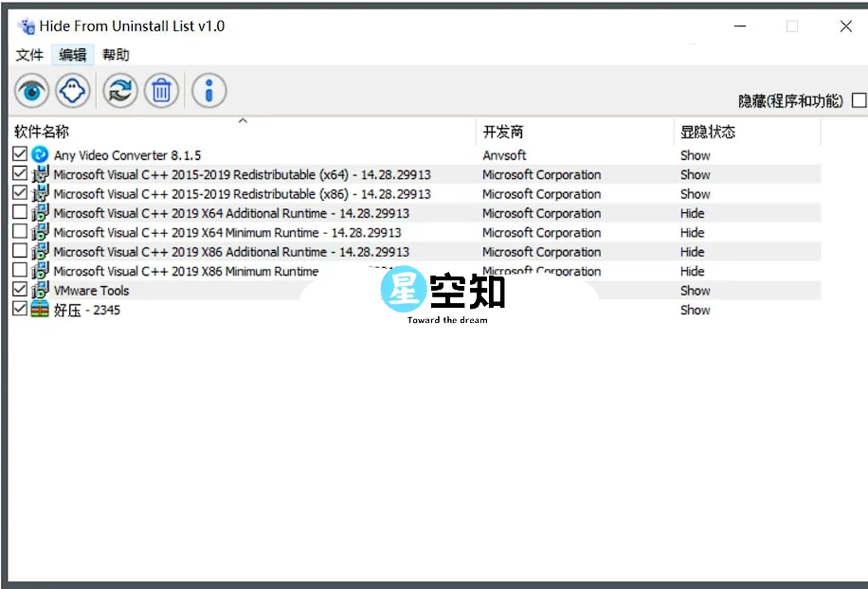Viewport: 868px width, 589px height.
Task: Select the eye (show program) toolbar icon
Action: 30,90
